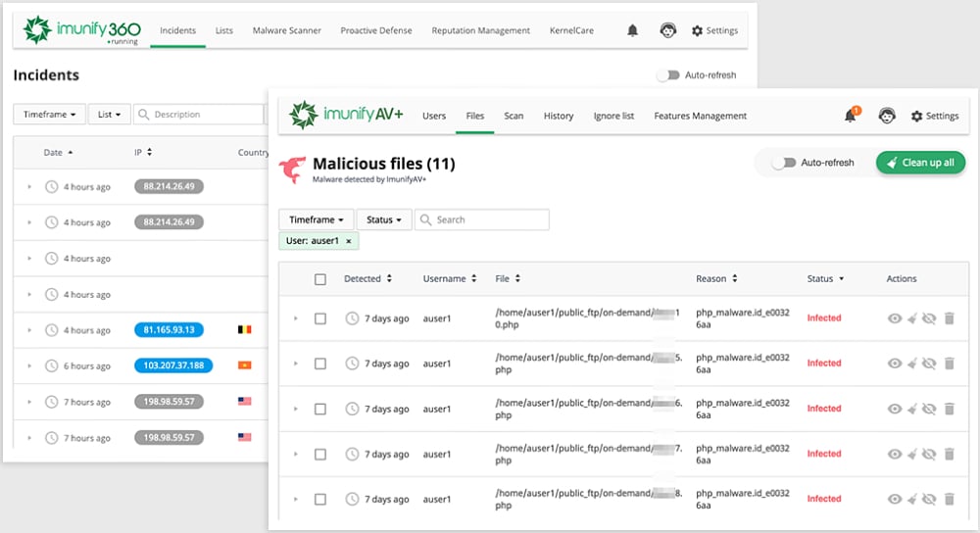Expand the 103.207.37.188 incident row
Image resolution: width=980 pixels, height=533 pixels.
28,365
